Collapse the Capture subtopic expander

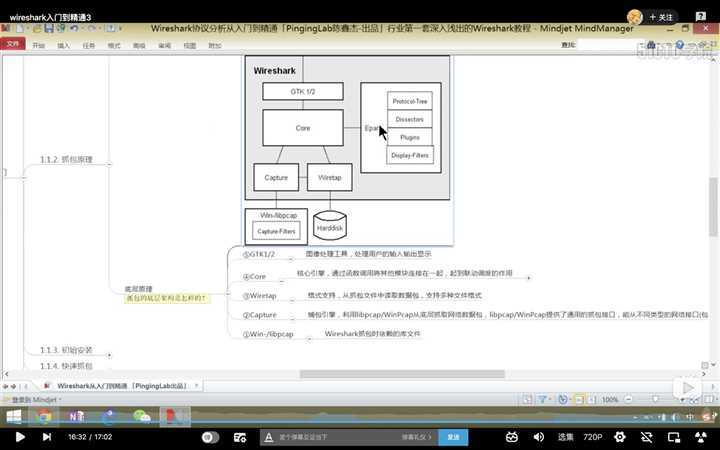click(x=292, y=320)
